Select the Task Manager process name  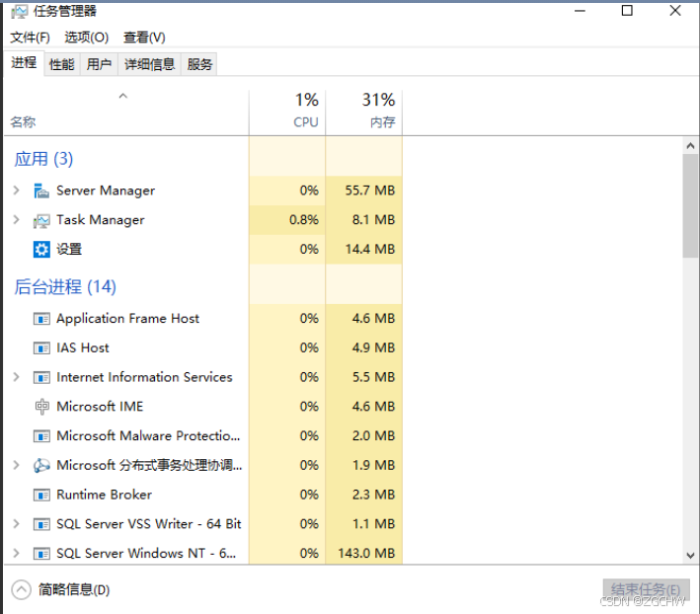pyautogui.click(x=101, y=219)
